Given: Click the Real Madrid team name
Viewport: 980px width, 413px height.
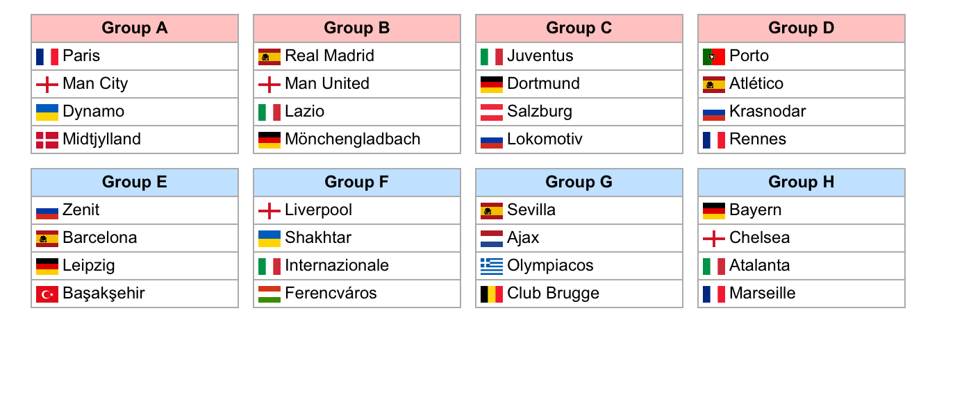Looking at the screenshot, I should tap(329, 56).
